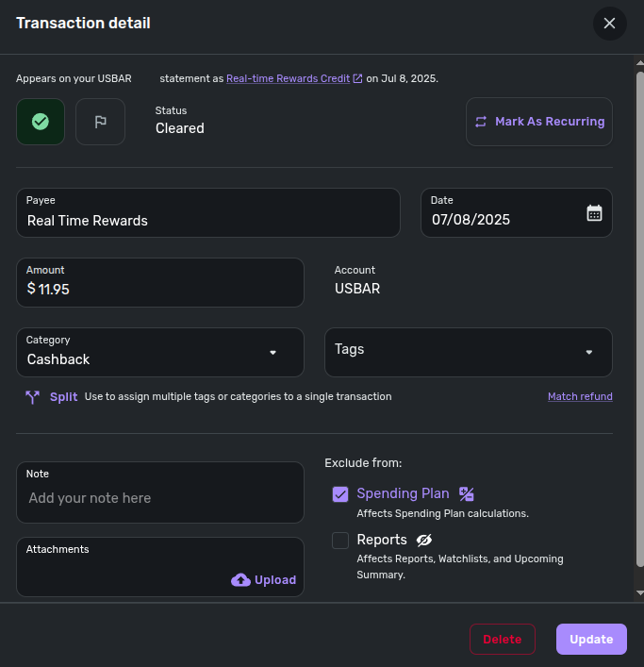The image size is (644, 667).
Task: Uncheck Exclude from Spending Plan
Action: tap(340, 494)
